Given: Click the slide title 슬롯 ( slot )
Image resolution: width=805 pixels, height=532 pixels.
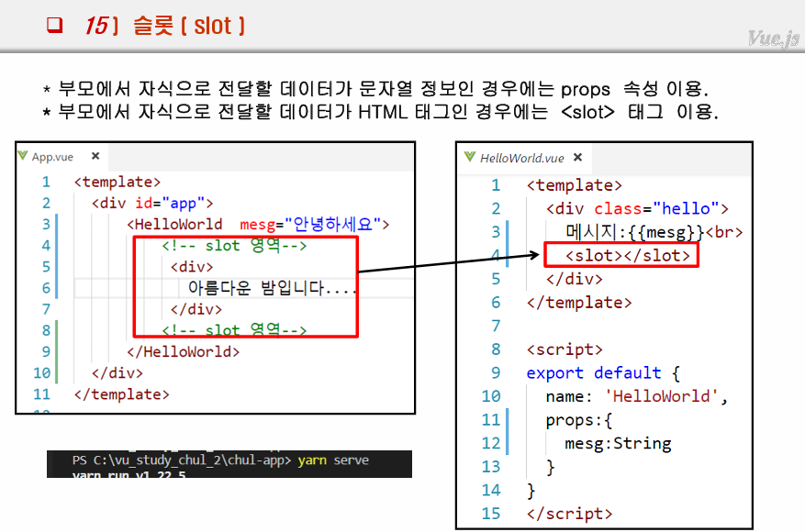Looking at the screenshot, I should tap(189, 26).
